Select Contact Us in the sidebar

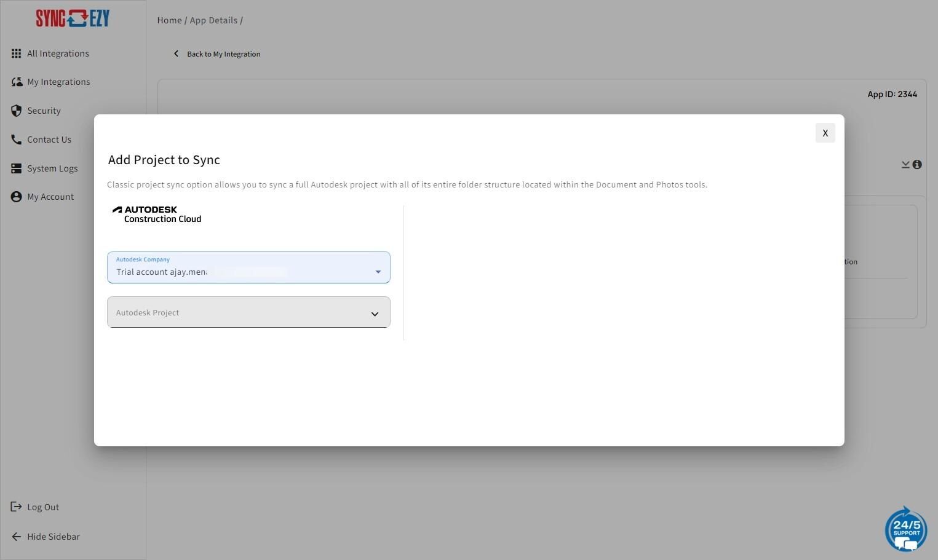pos(49,140)
